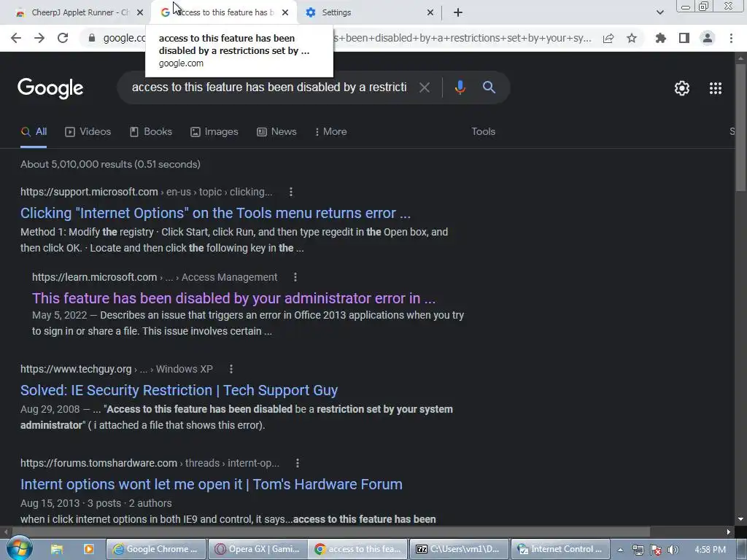747x560 pixels.
Task: Switch to News results
Action: (276, 132)
